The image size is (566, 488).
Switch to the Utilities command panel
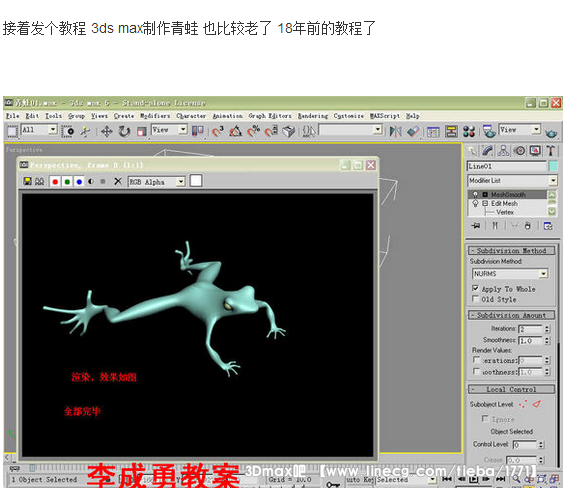coord(550,151)
